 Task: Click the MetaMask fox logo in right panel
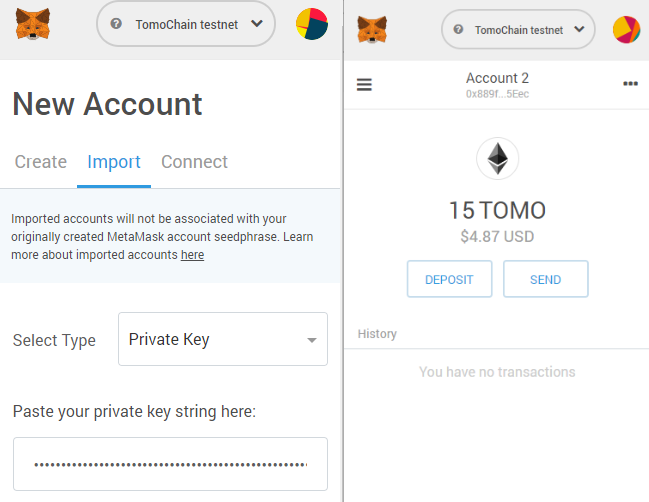(372, 30)
